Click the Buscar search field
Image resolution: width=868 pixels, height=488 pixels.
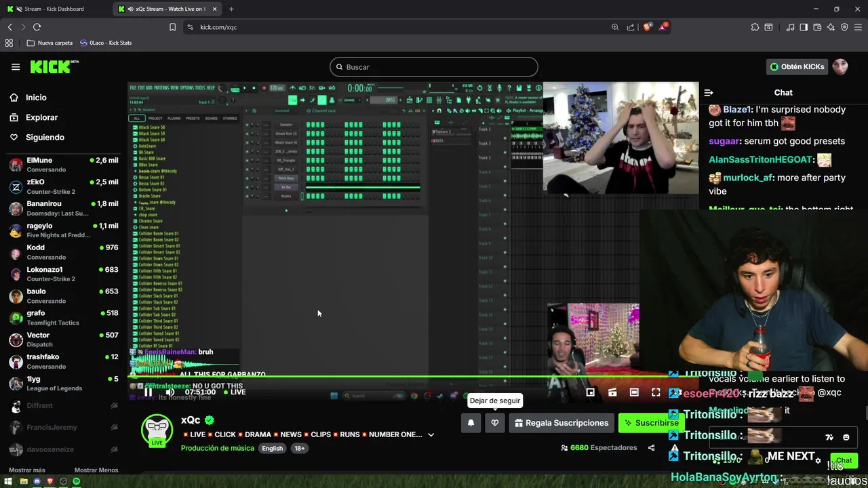[434, 67]
